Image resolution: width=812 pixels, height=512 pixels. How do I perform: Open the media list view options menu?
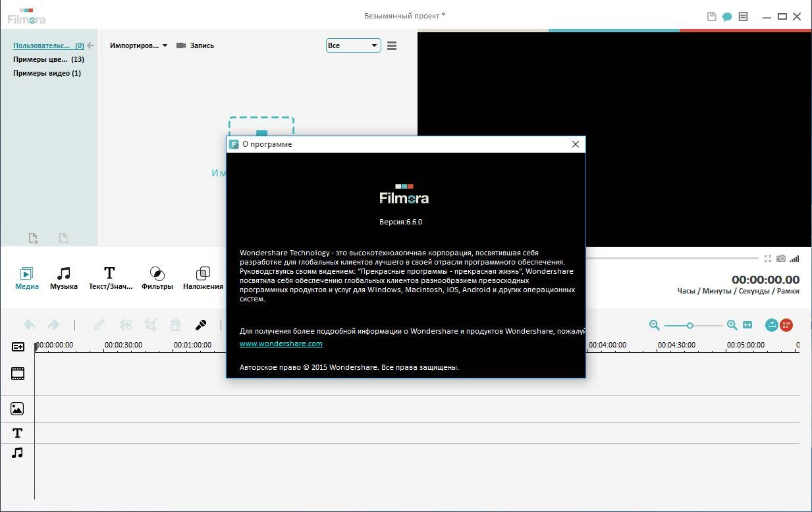click(392, 46)
